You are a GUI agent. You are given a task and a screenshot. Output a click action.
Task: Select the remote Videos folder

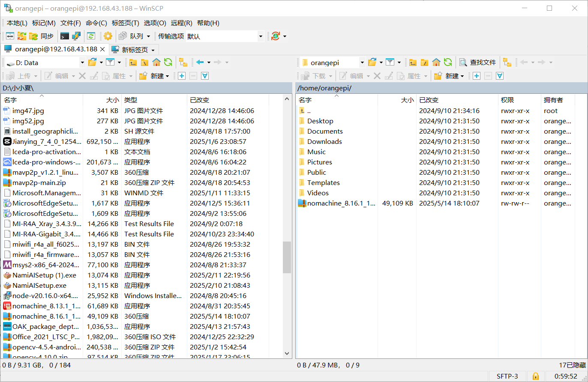click(318, 193)
